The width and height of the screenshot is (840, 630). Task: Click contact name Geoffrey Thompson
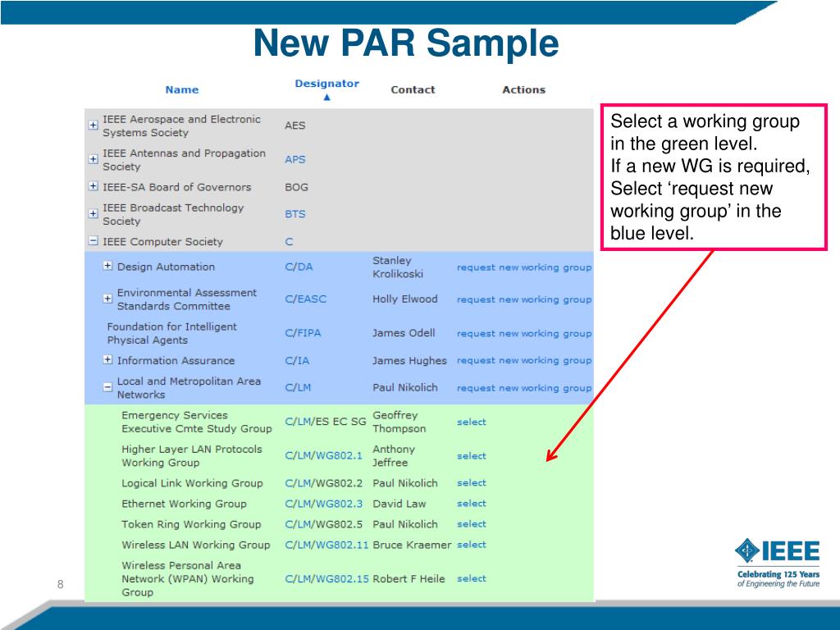(x=399, y=422)
